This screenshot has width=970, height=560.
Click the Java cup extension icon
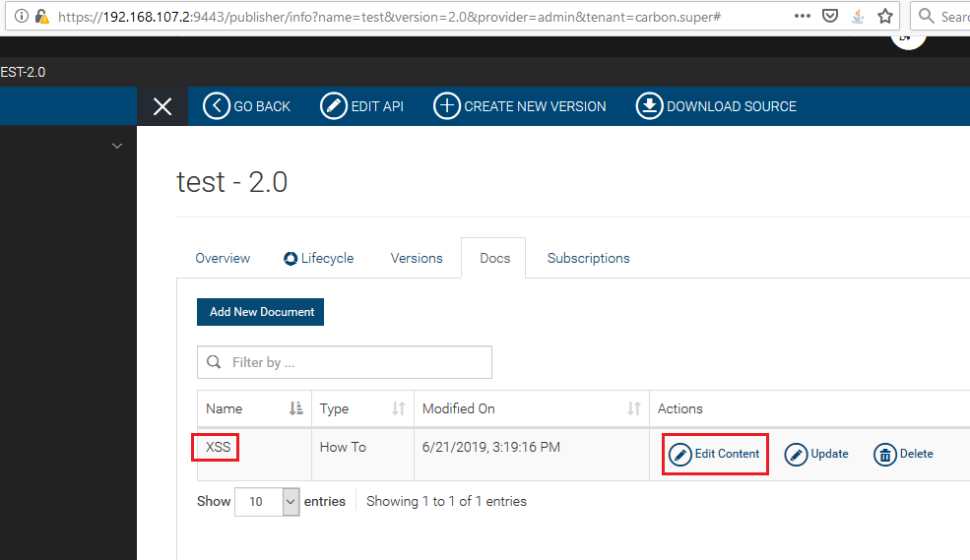[x=858, y=16]
